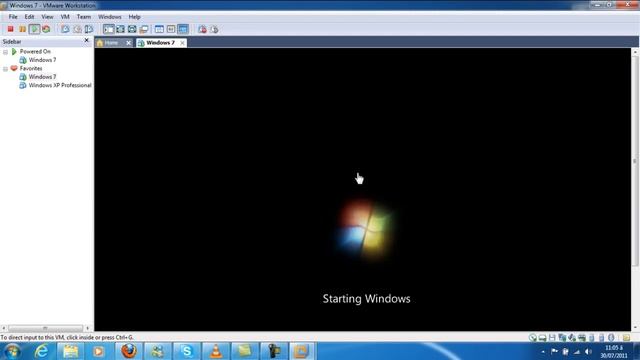This screenshot has height=360, width=640.
Task: Select Powered On in the sidebar
Action: (x=35, y=51)
